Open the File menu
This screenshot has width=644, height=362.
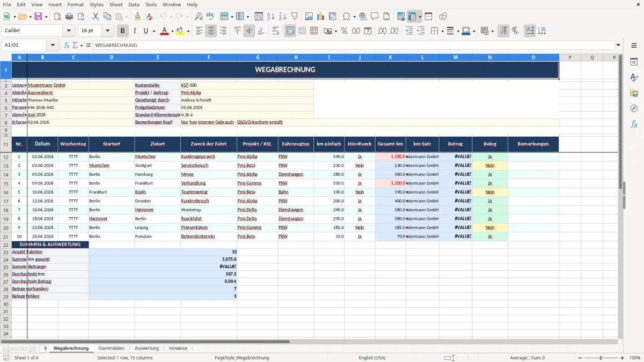click(6, 4)
